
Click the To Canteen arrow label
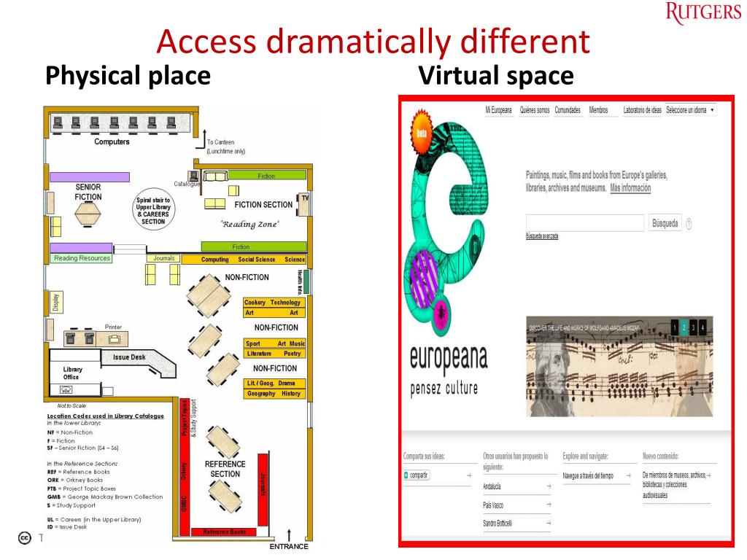click(226, 147)
